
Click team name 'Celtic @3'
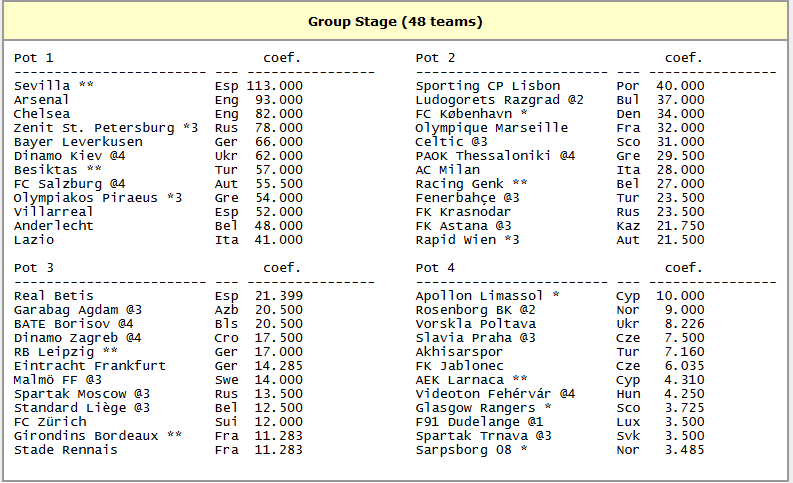[x=452, y=142]
